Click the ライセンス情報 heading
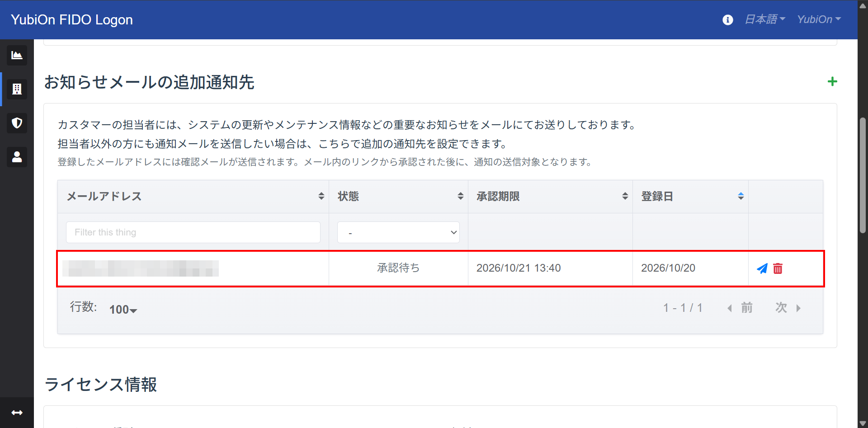Image resolution: width=868 pixels, height=428 pixels. tap(100, 385)
